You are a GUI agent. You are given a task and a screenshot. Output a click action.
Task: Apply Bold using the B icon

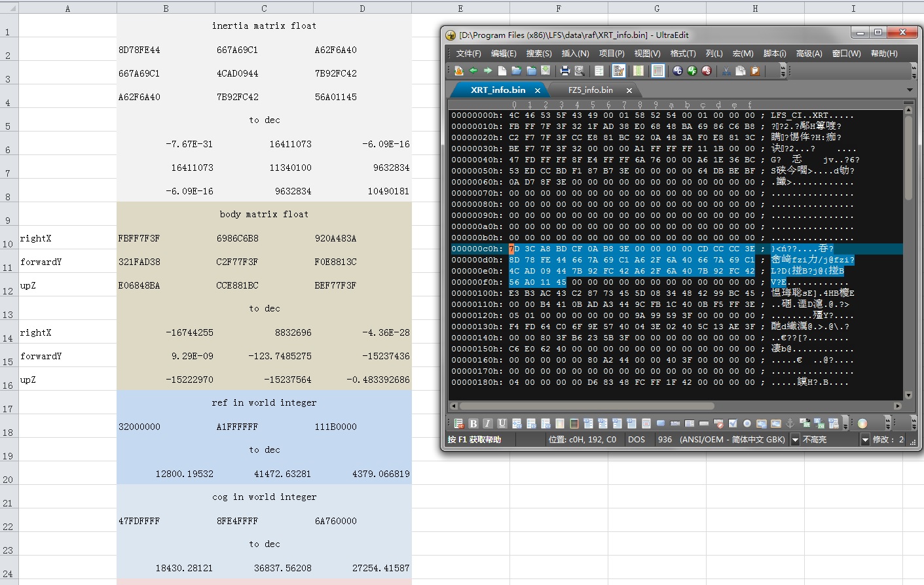473,423
